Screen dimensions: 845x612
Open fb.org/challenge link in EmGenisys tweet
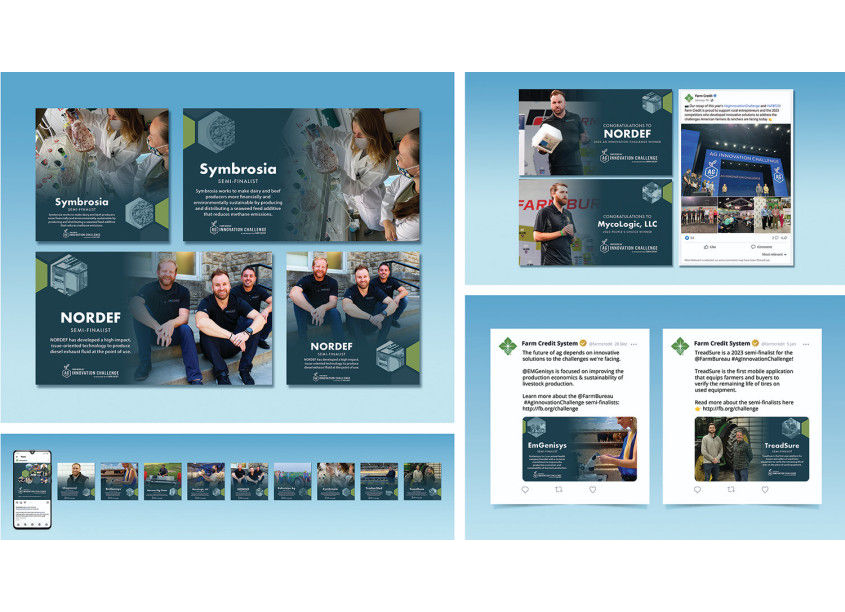(550, 409)
